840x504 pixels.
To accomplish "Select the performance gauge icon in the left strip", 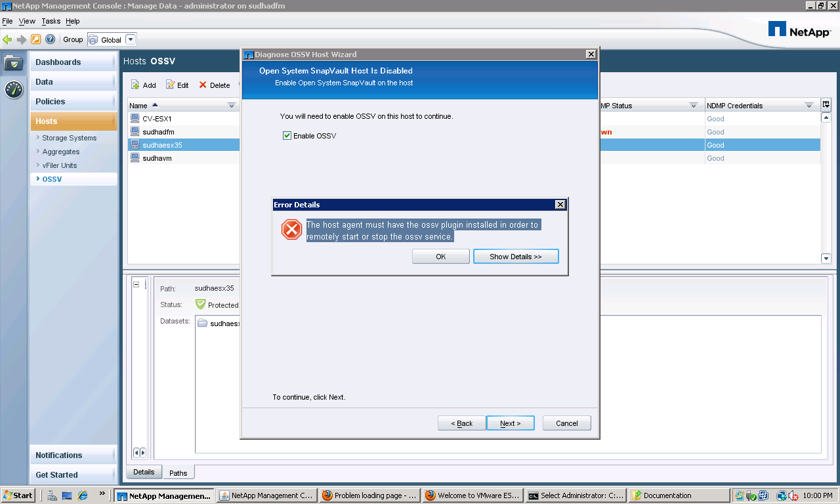I will tap(14, 90).
